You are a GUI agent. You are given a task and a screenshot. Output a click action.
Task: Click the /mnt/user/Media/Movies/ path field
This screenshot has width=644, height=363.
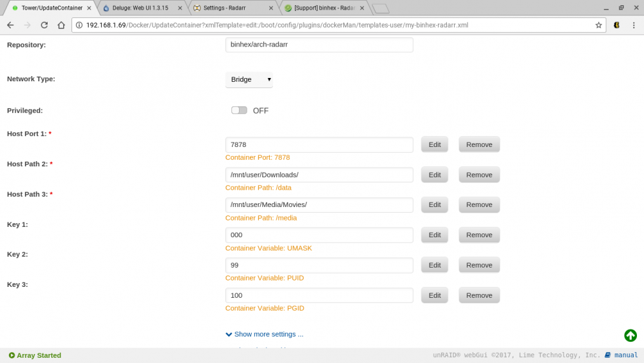point(319,205)
